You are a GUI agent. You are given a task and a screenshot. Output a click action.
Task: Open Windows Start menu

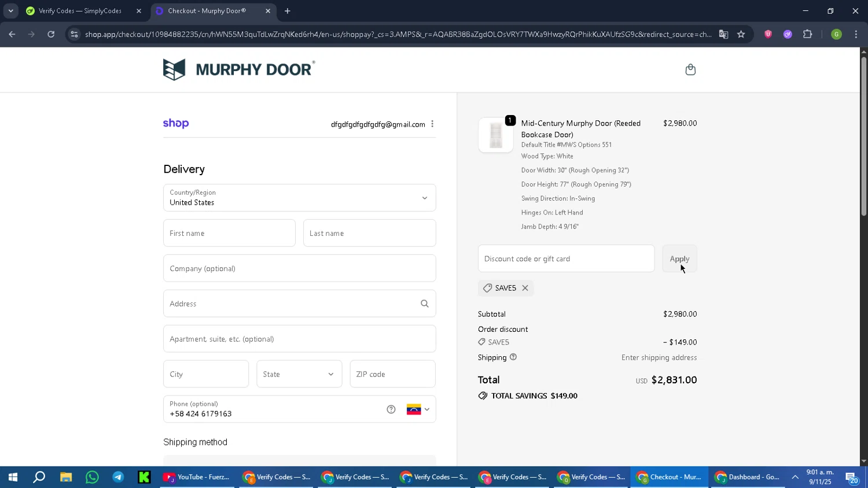[x=13, y=477]
